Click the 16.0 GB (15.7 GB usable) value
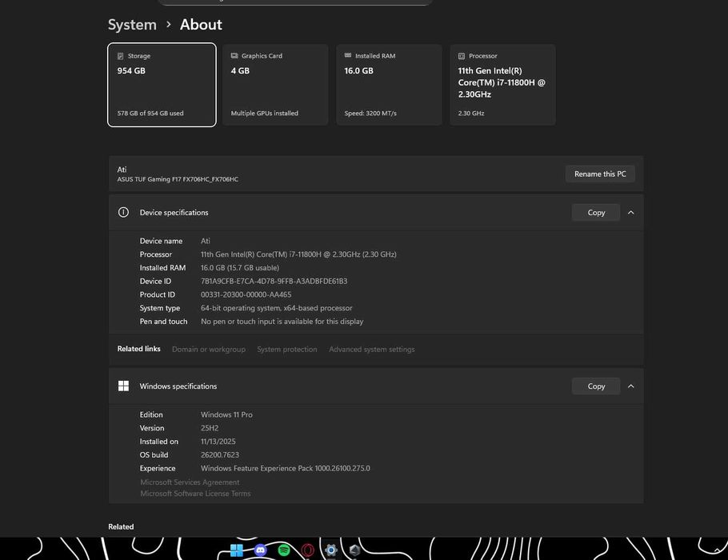 pyautogui.click(x=239, y=267)
